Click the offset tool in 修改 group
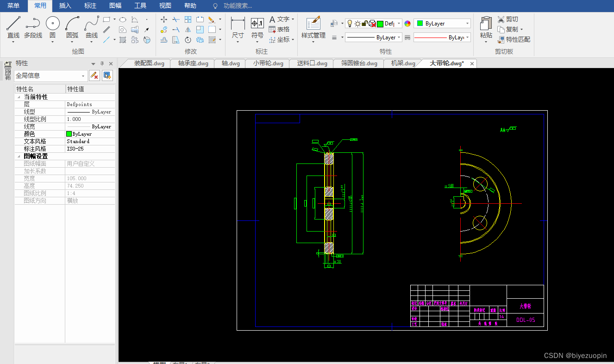This screenshot has height=364, width=614. 164,40
